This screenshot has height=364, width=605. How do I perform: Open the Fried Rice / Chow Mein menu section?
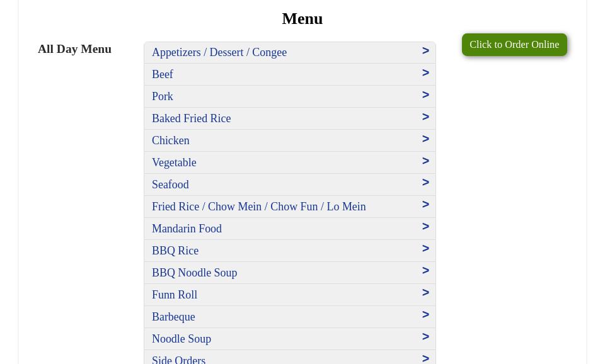click(258, 207)
